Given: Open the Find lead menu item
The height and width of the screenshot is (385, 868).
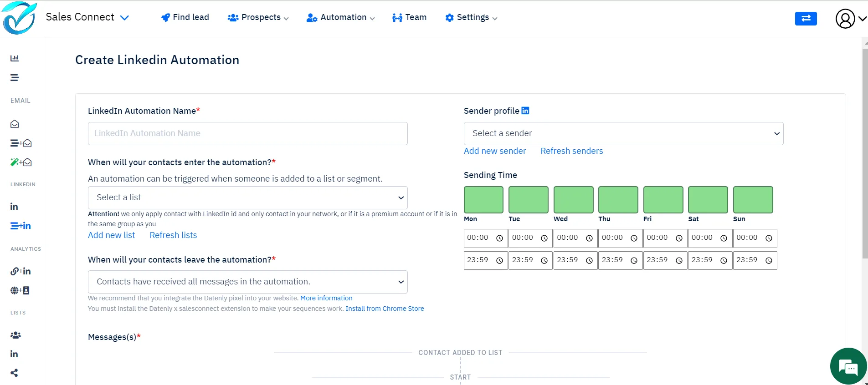Looking at the screenshot, I should (x=185, y=17).
